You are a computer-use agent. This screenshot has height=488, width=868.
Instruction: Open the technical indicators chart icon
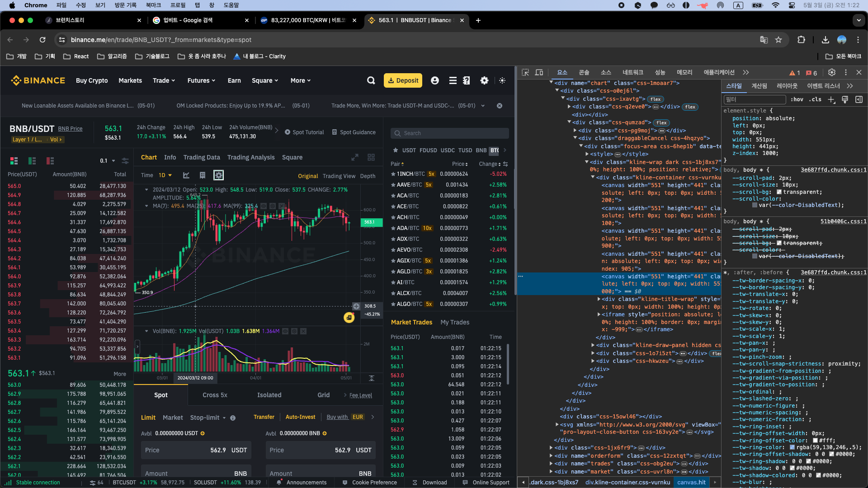tap(186, 175)
